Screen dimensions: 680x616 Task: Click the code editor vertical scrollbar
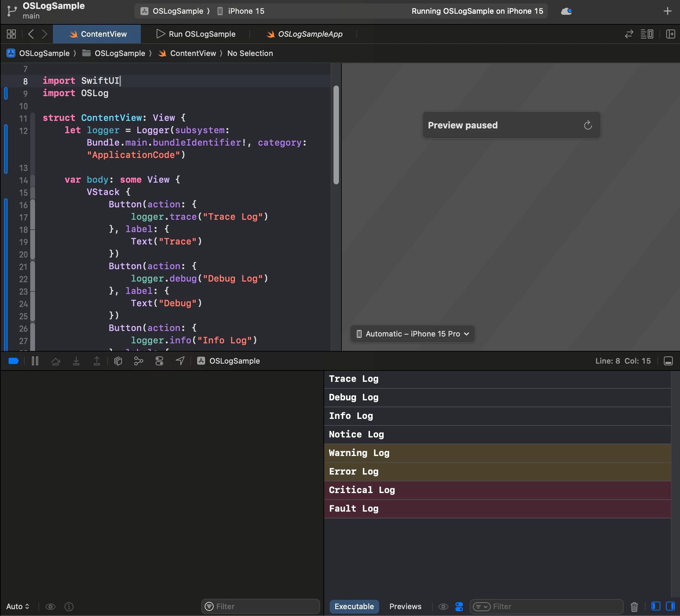[x=336, y=135]
